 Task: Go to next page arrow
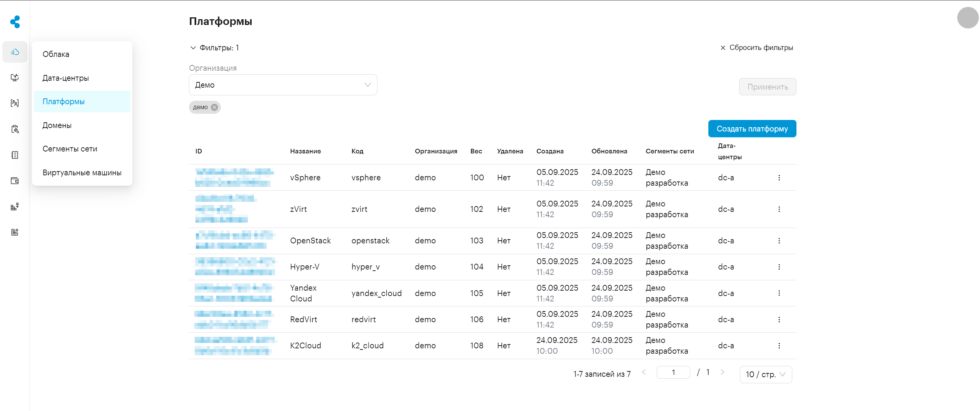[722, 372]
